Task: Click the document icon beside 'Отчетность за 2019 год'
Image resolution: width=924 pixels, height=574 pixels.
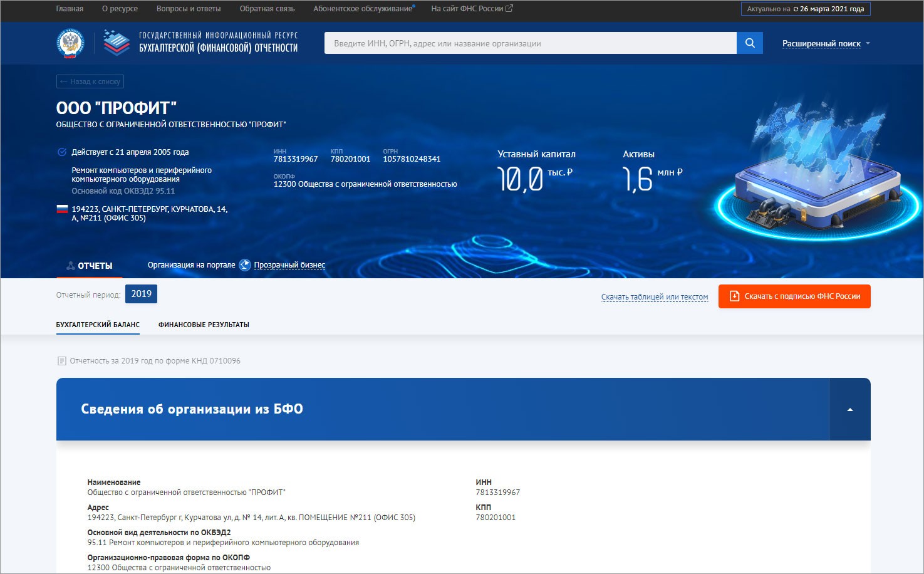Action: 61,361
